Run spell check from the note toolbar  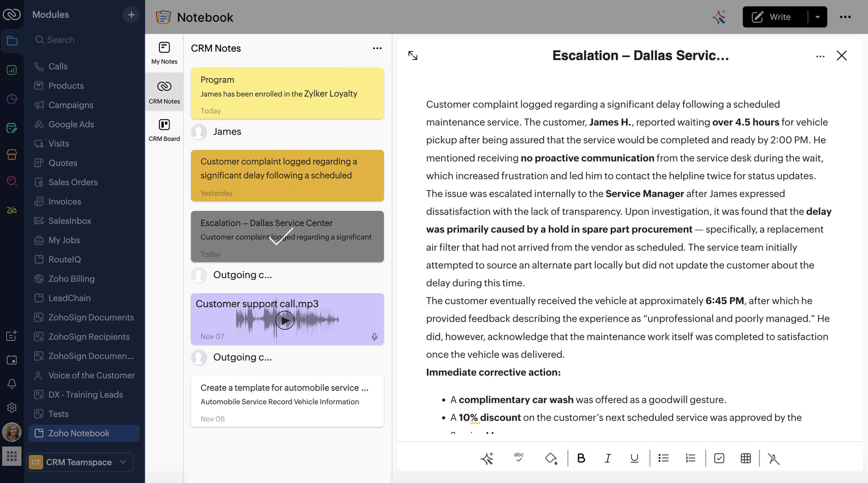tap(519, 459)
